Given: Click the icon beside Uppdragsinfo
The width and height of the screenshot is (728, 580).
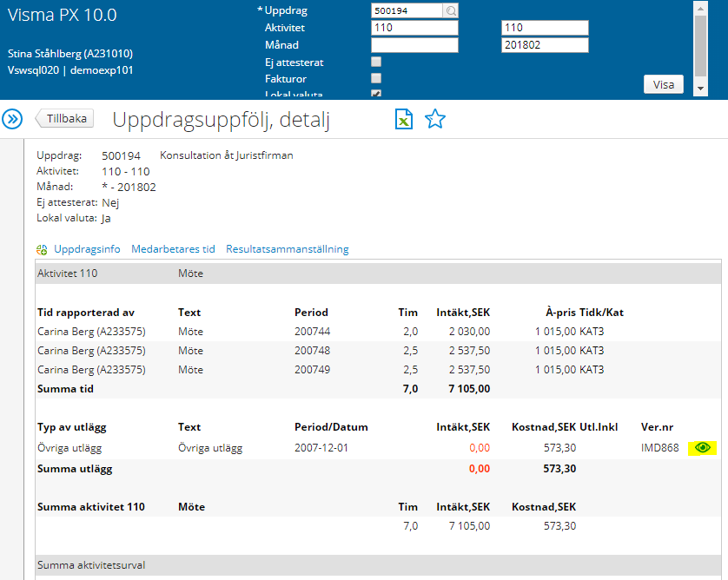Looking at the screenshot, I should click(43, 249).
